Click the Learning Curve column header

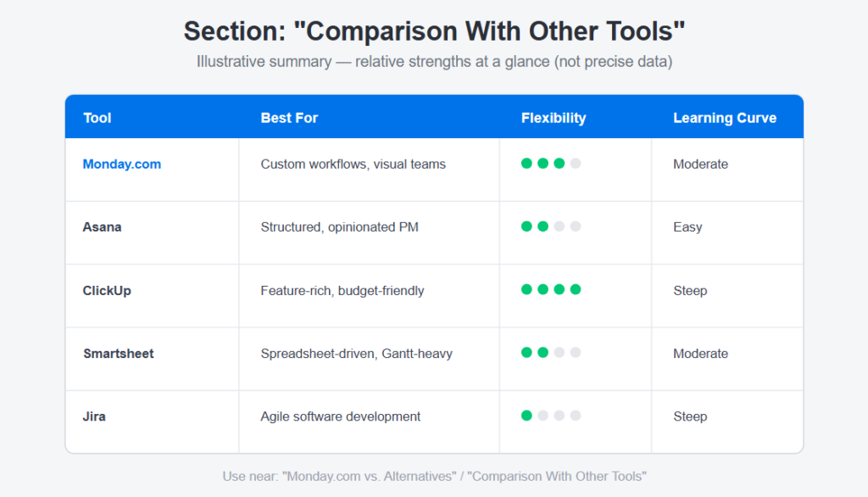pos(725,118)
